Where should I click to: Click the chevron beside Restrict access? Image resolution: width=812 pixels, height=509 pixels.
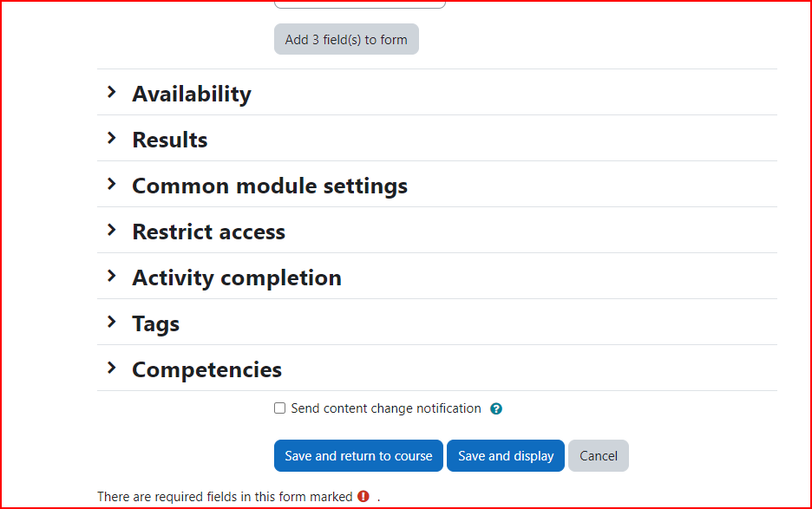(x=111, y=231)
